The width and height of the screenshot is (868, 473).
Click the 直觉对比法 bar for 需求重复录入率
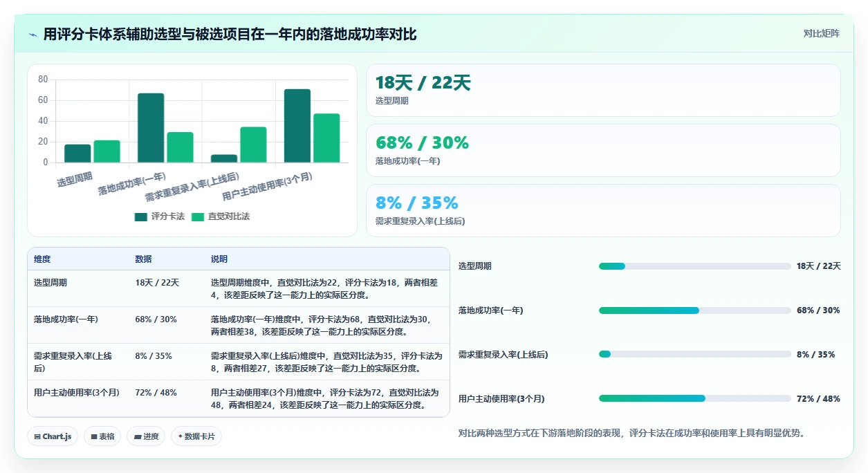click(253, 145)
